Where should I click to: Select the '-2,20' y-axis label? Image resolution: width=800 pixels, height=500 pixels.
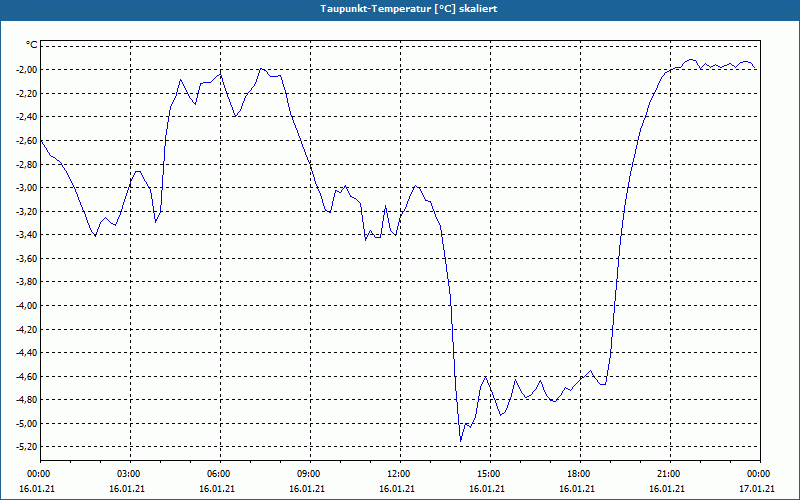pos(27,93)
